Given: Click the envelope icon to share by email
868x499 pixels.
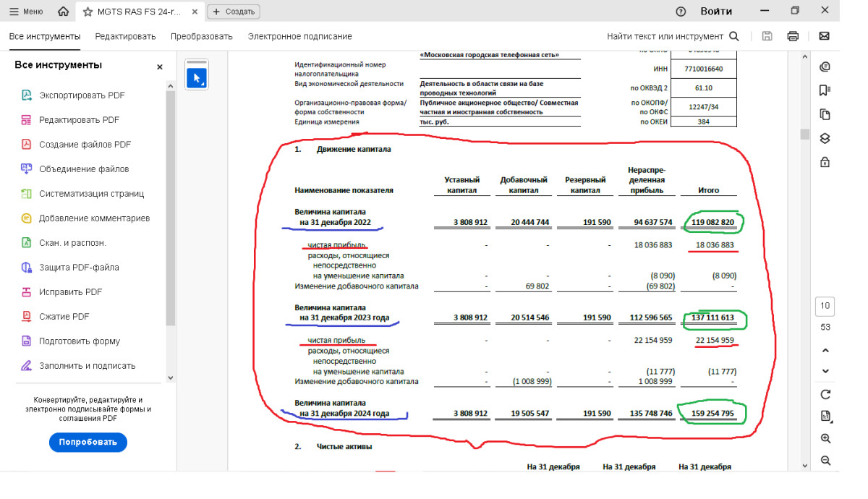Looking at the screenshot, I should pyautogui.click(x=824, y=36).
